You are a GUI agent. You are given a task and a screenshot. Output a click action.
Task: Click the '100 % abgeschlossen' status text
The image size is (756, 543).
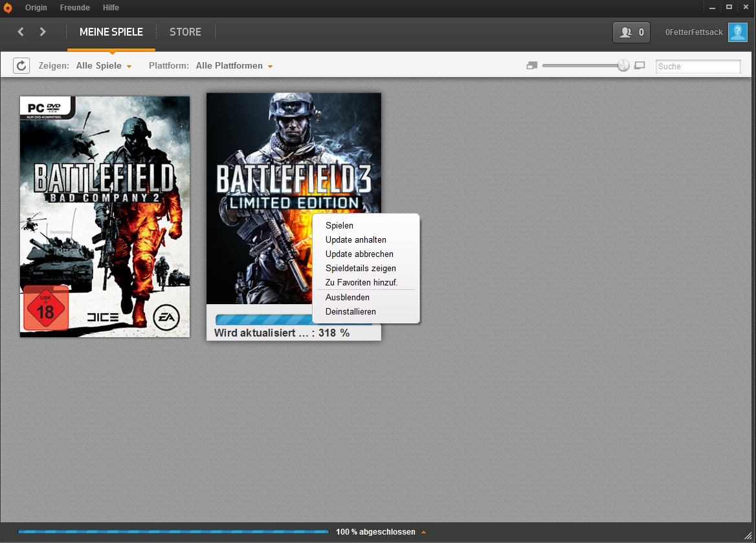375,532
